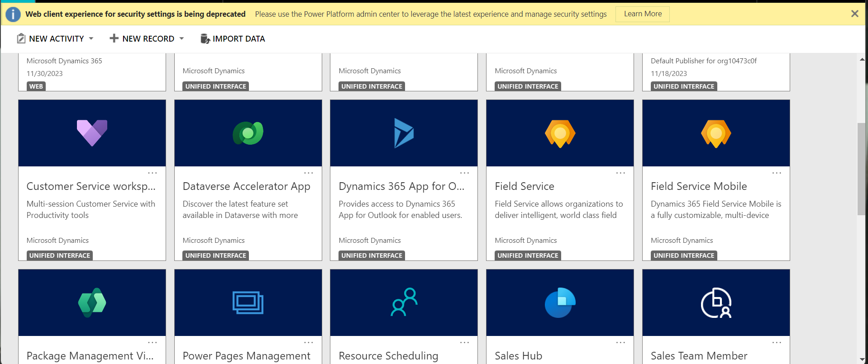This screenshot has height=364, width=868.
Task: Open more options for Customer Service workspace
Action: pos(153,173)
